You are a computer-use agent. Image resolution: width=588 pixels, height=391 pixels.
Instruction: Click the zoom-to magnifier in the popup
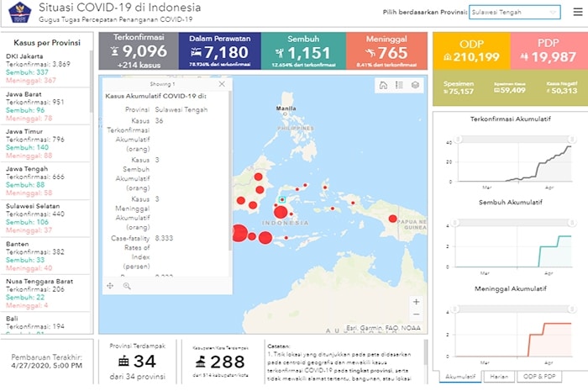click(x=127, y=286)
